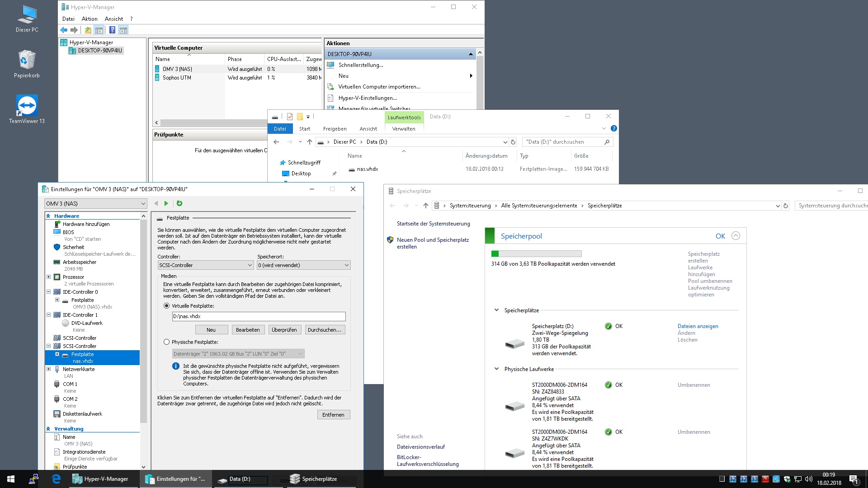Open the Aktion menu in Hyper-V-Manager
Screen dimensions: 868x488
click(x=89, y=19)
